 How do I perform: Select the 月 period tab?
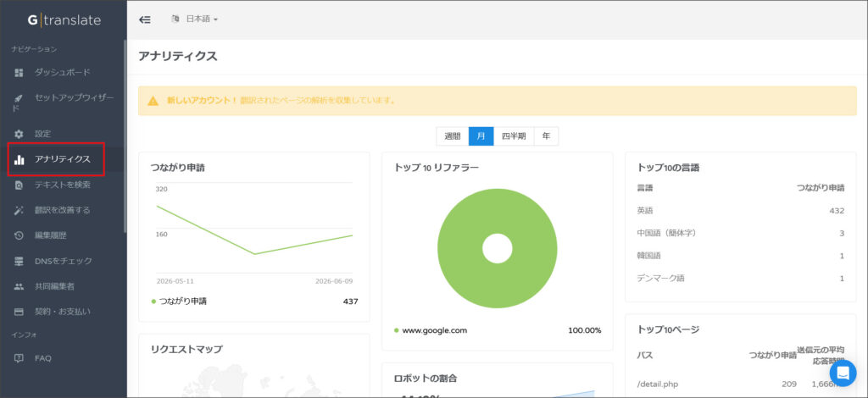481,136
